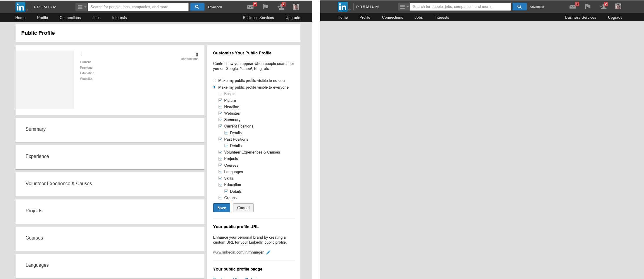Uncheck the Skills checkbox
644x279 pixels.
point(221,178)
